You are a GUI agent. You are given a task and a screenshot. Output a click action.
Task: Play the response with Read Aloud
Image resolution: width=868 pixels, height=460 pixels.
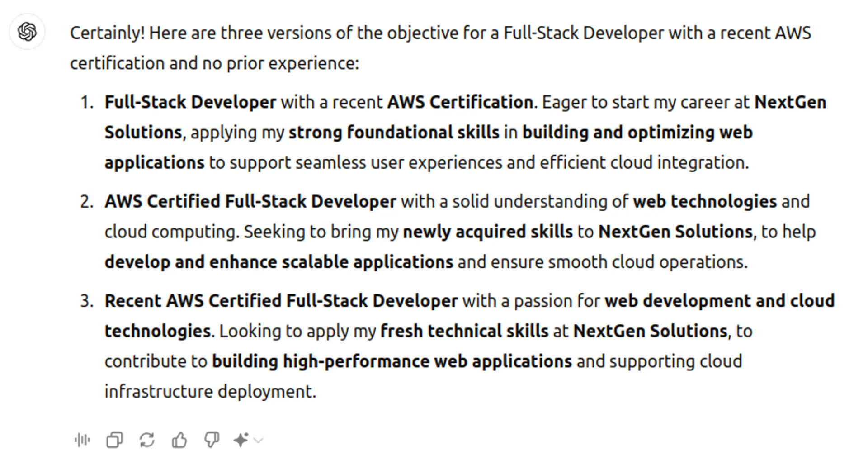82,440
